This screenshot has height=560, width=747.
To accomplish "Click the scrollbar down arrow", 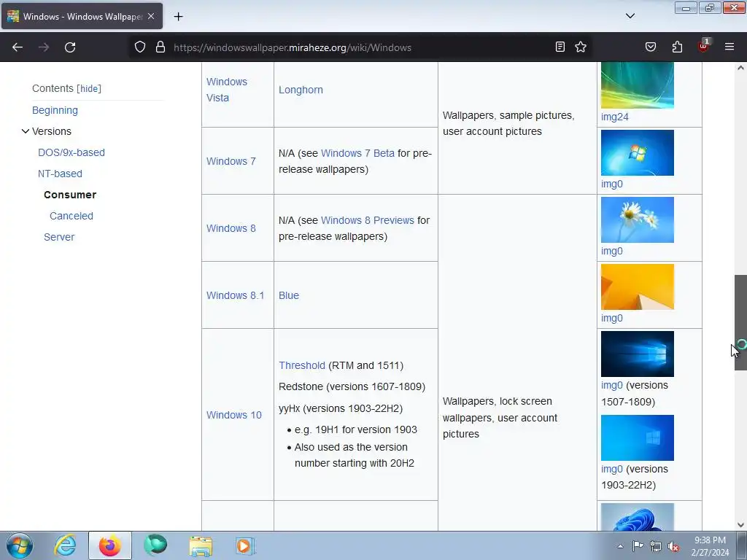I will click(740, 525).
